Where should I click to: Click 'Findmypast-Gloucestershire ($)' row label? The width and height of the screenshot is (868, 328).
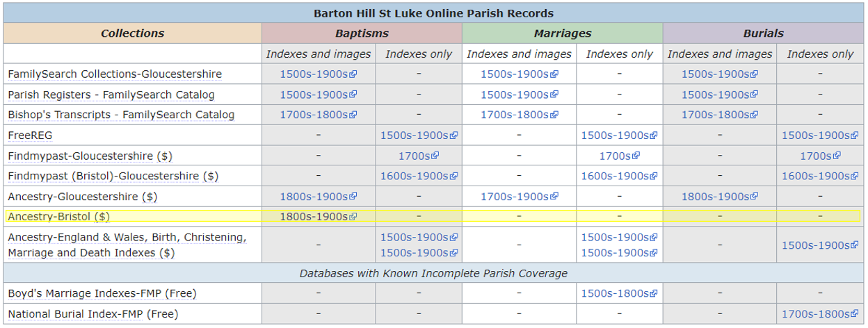pyautogui.click(x=90, y=156)
